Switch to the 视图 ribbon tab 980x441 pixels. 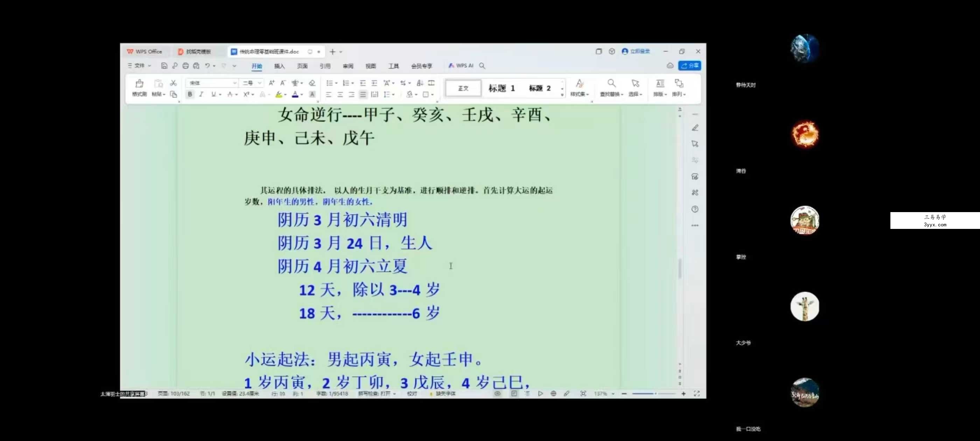pyautogui.click(x=371, y=66)
